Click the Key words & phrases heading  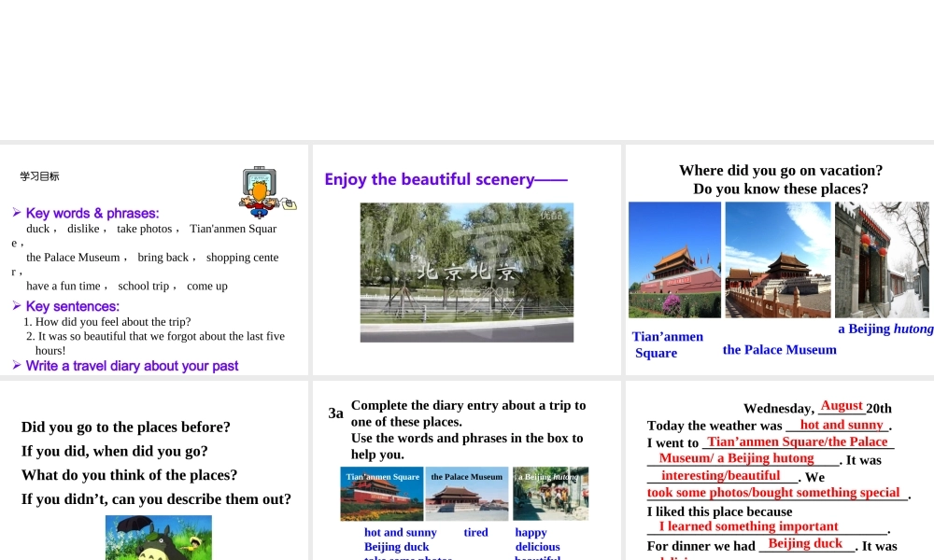[92, 213]
